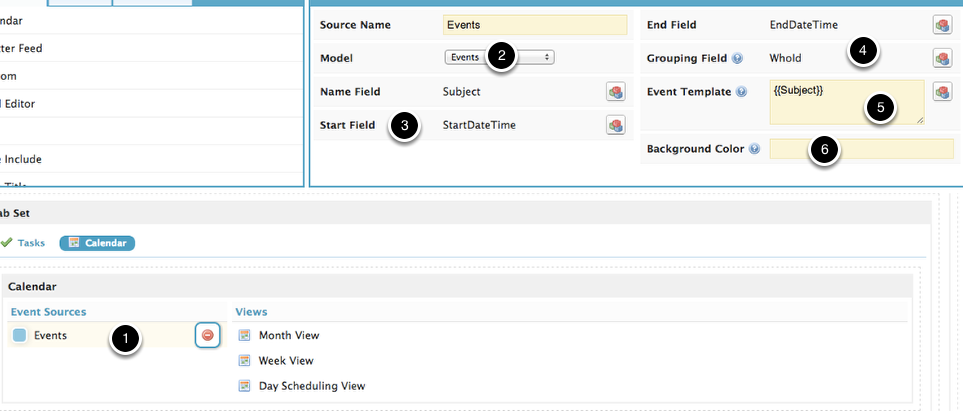Expand the Model dropdown
Screen dimensions: 963x411
click(x=499, y=58)
